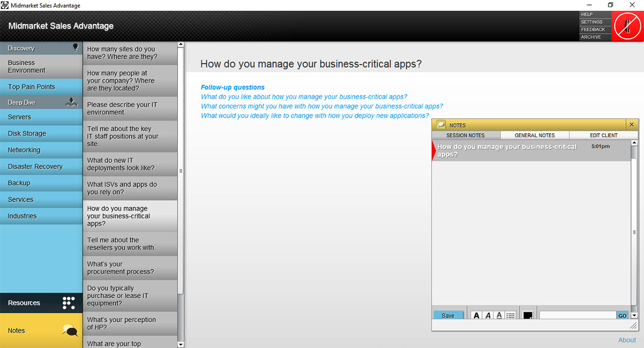The image size is (644, 348).
Task: Click the Resources dots grid icon
Action: pos(68,303)
